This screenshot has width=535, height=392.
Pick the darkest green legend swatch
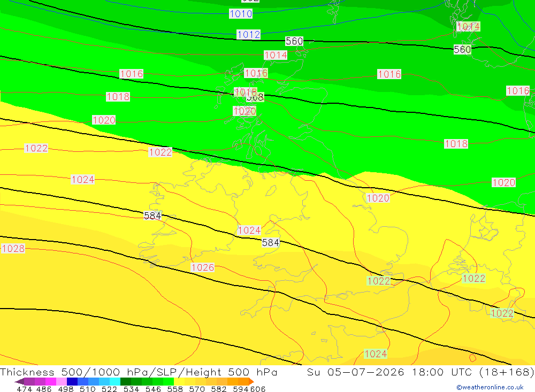click(126, 381)
